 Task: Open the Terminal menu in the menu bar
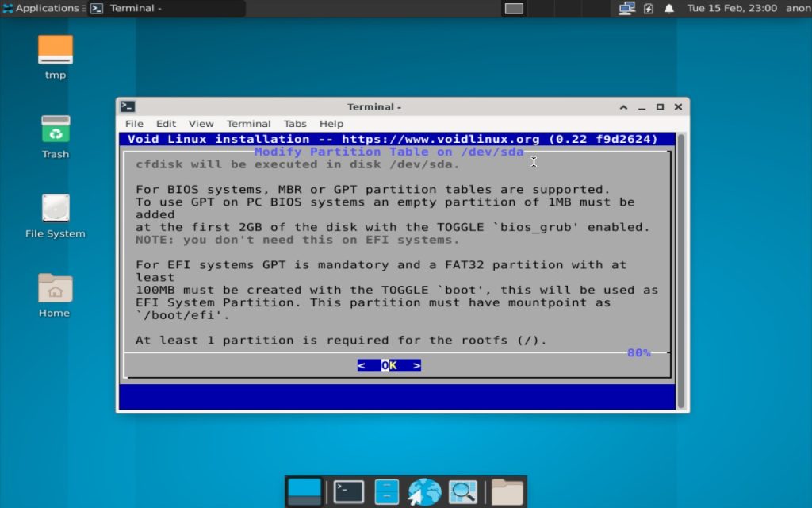(x=248, y=123)
